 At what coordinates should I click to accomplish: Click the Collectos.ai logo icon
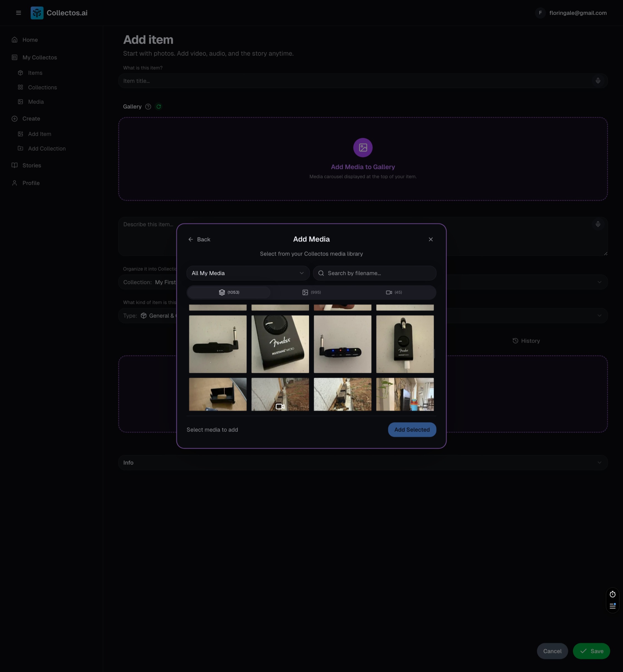[37, 13]
